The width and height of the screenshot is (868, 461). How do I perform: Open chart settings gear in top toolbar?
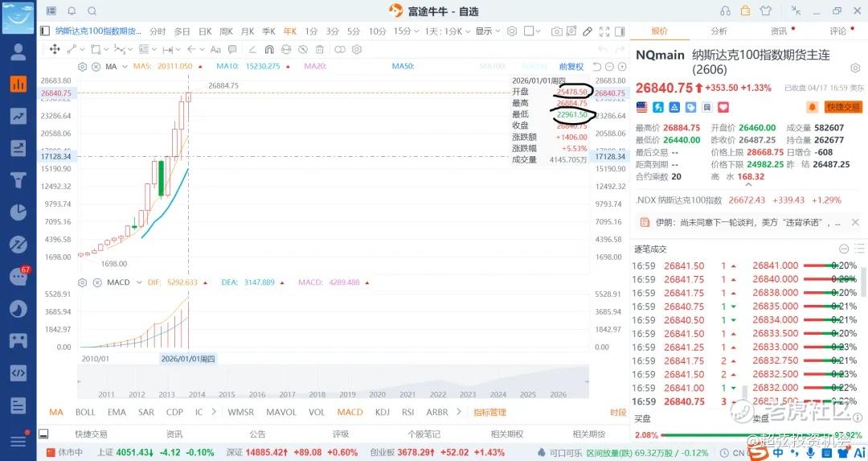(512, 31)
